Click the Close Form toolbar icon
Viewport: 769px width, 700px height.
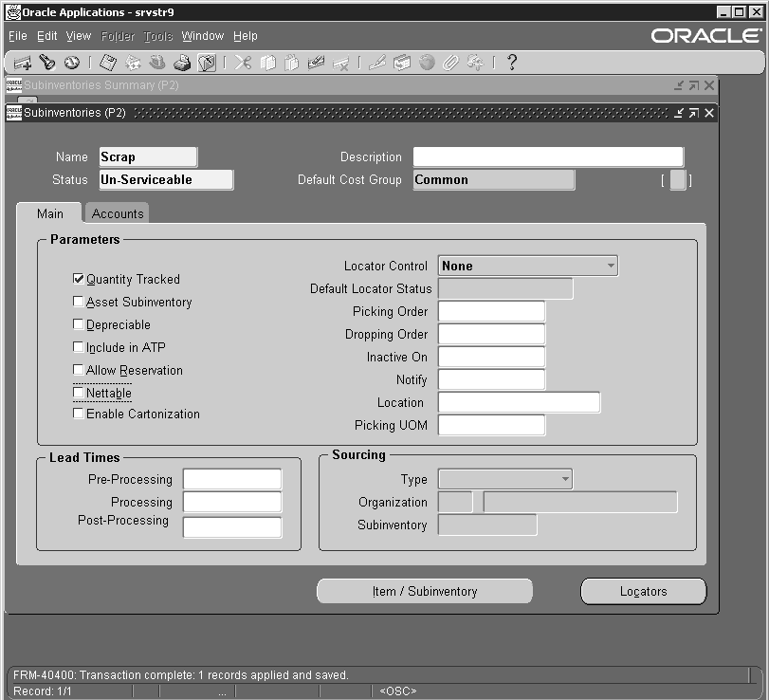[207, 63]
